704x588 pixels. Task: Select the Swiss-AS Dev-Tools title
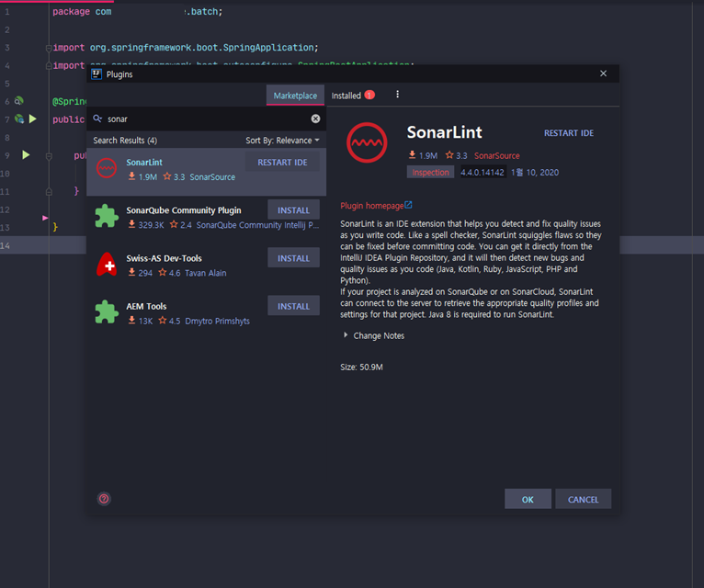click(164, 258)
